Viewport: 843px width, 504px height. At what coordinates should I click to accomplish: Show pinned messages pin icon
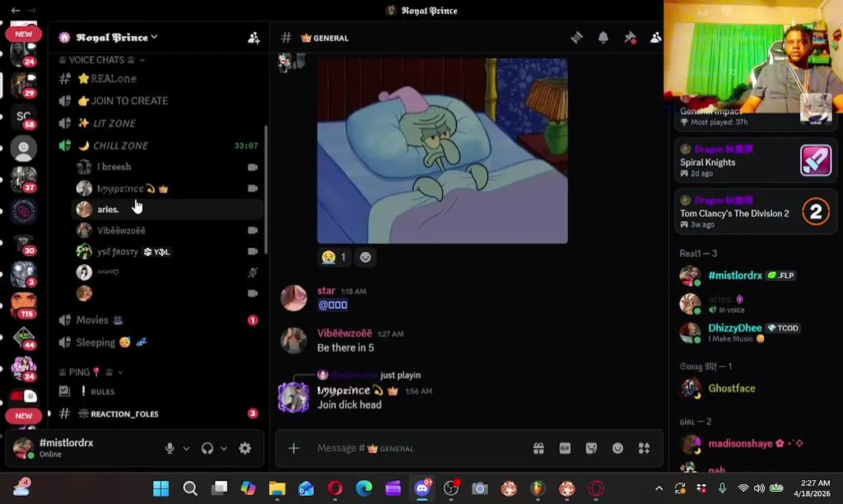(x=629, y=38)
